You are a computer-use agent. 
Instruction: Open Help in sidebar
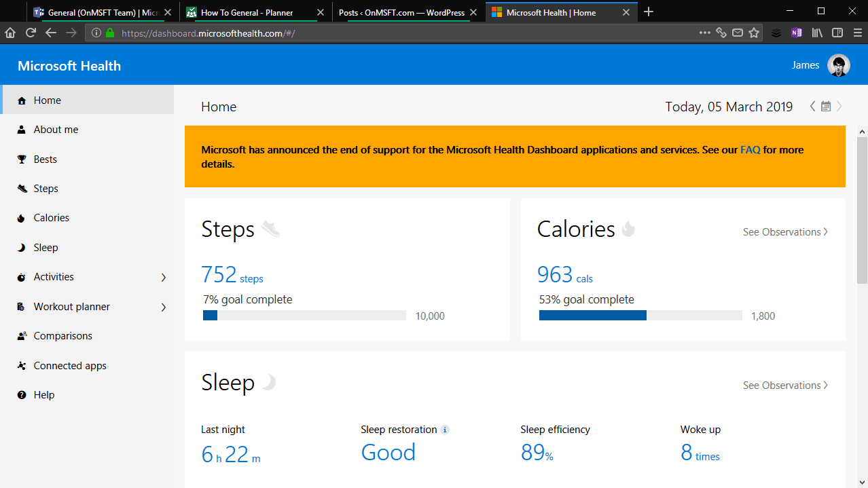pos(87,395)
